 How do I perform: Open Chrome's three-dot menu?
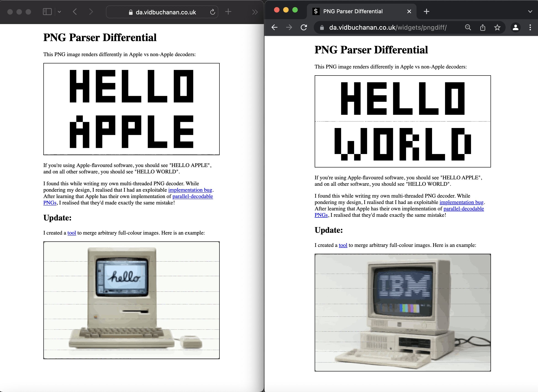coord(530,28)
